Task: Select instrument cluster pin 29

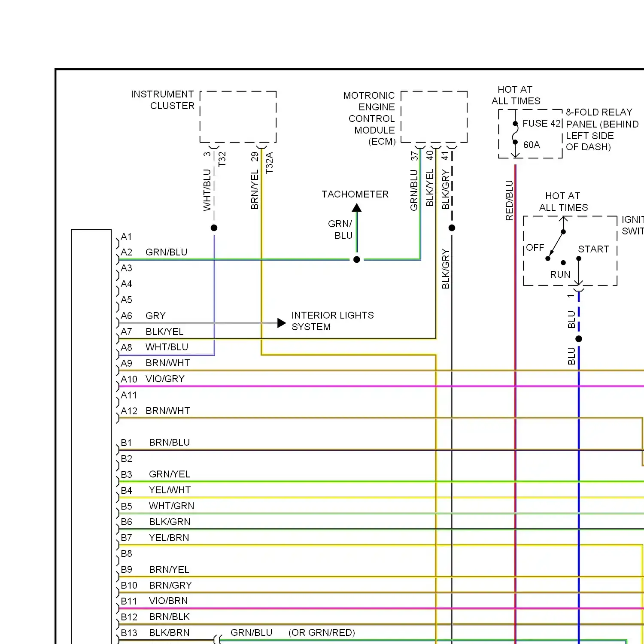Action: [255, 157]
